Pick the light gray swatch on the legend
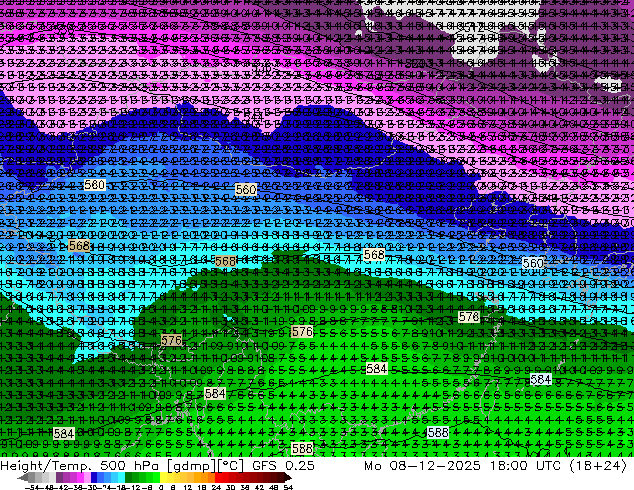The width and height of the screenshot is (634, 490). (52, 477)
